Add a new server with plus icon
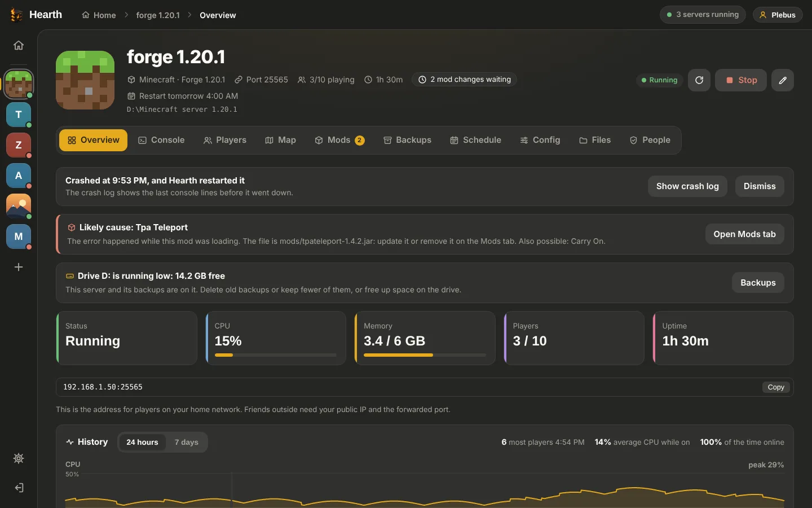Screen dimensions: 812x508 [19, 267]
